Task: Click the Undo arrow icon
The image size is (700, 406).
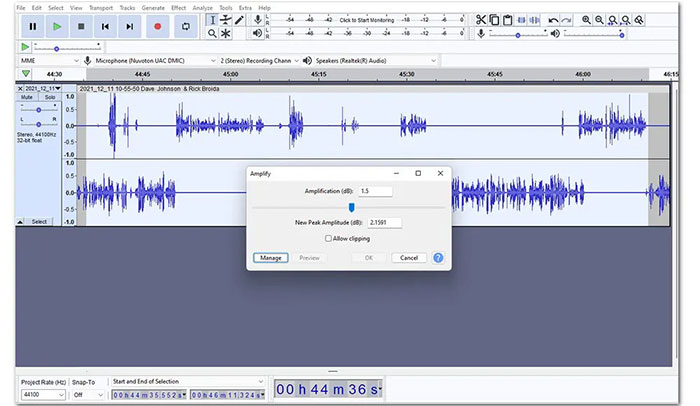Action: [554, 20]
